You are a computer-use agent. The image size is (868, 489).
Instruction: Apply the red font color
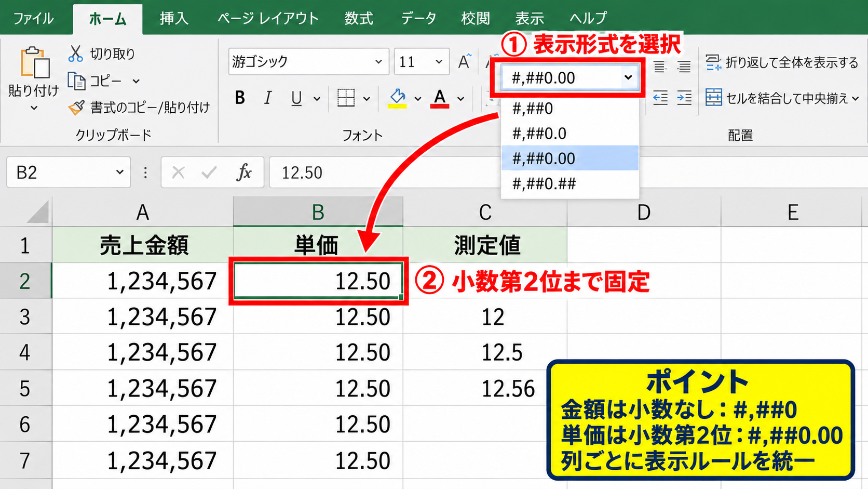440,98
